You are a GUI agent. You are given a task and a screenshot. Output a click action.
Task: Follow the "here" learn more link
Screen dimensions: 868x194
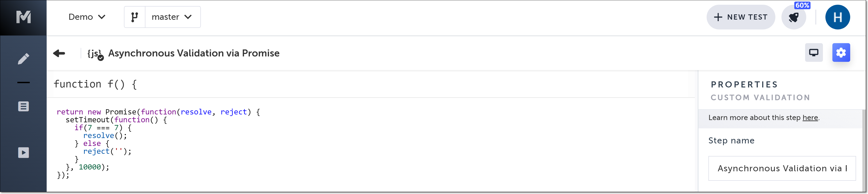tap(810, 118)
